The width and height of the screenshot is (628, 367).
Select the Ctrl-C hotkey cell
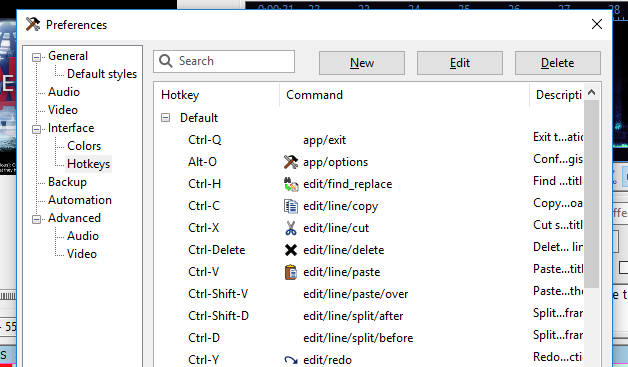204,206
